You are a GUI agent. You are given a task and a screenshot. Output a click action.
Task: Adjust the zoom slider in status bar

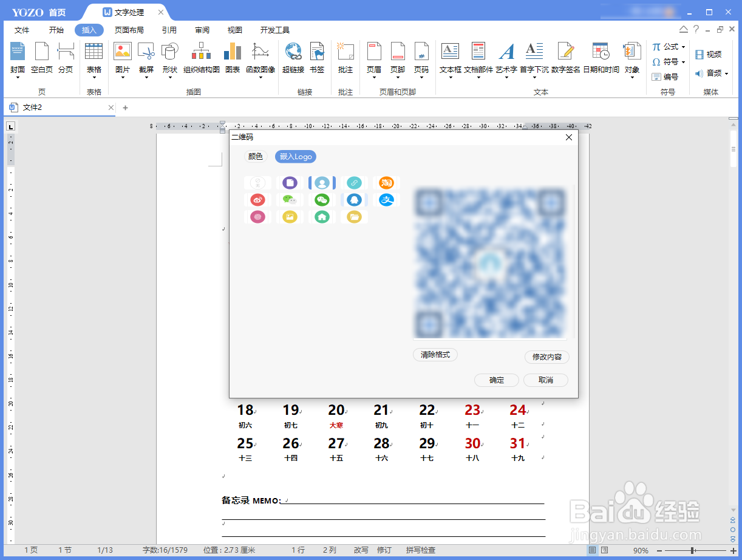(693, 550)
